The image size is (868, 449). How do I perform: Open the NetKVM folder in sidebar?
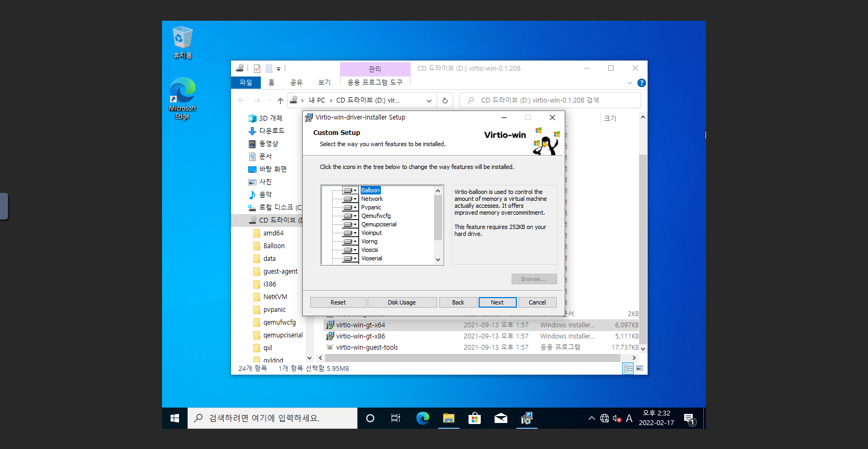pyautogui.click(x=275, y=297)
